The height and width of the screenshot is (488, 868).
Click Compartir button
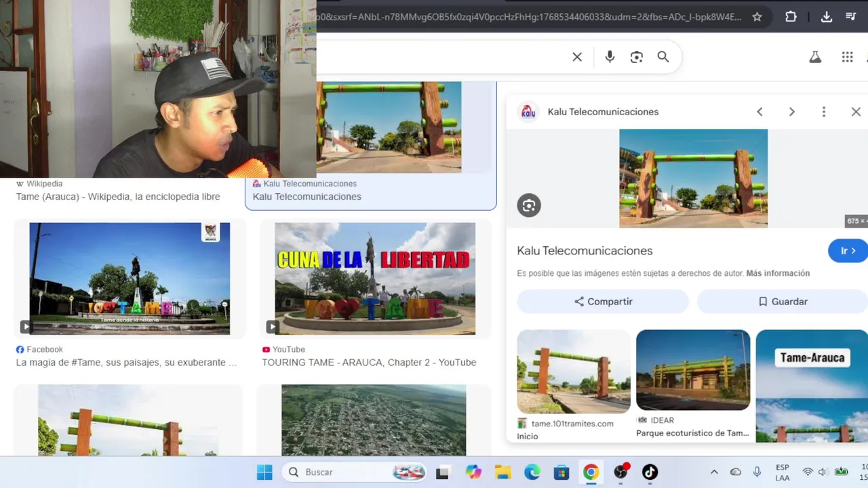coord(603,302)
